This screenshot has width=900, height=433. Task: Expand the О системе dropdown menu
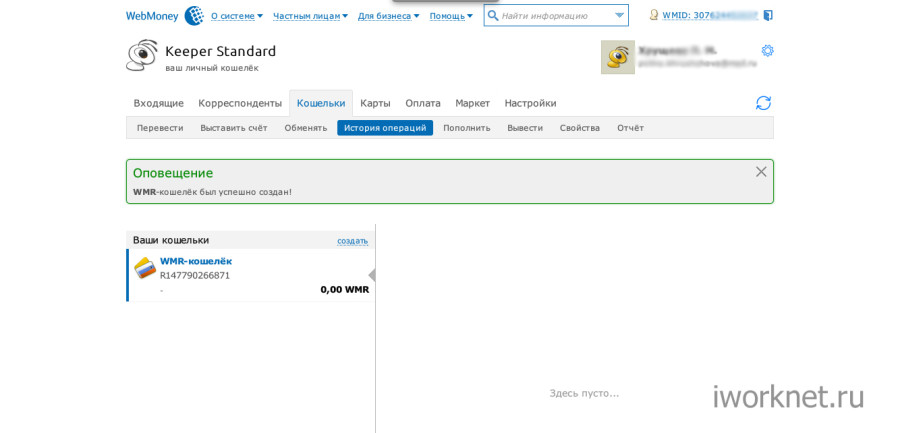[236, 16]
